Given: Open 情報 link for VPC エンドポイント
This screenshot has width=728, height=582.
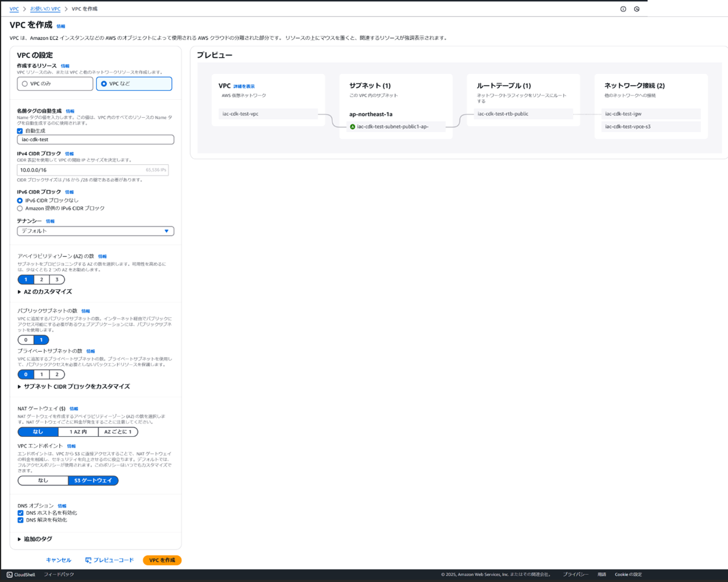Looking at the screenshot, I should 71,446.
